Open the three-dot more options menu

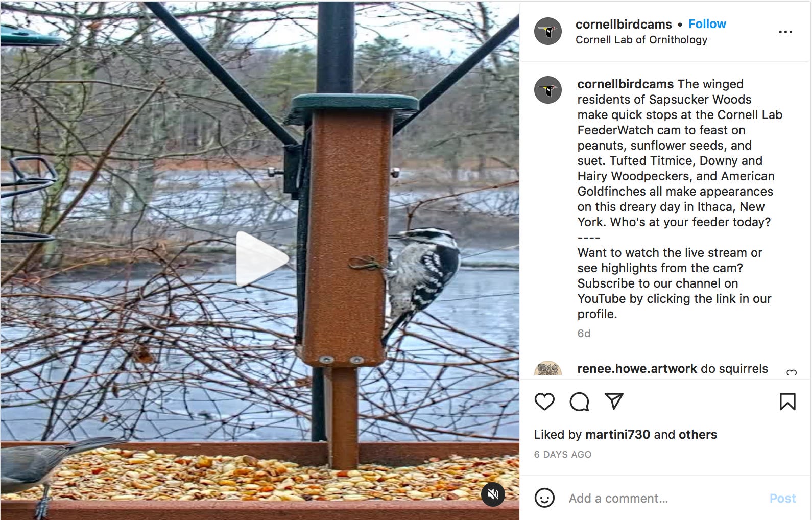pyautogui.click(x=785, y=32)
